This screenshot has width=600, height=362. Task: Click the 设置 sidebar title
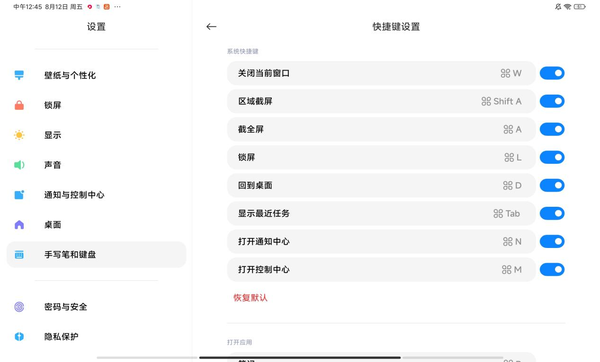tap(96, 26)
